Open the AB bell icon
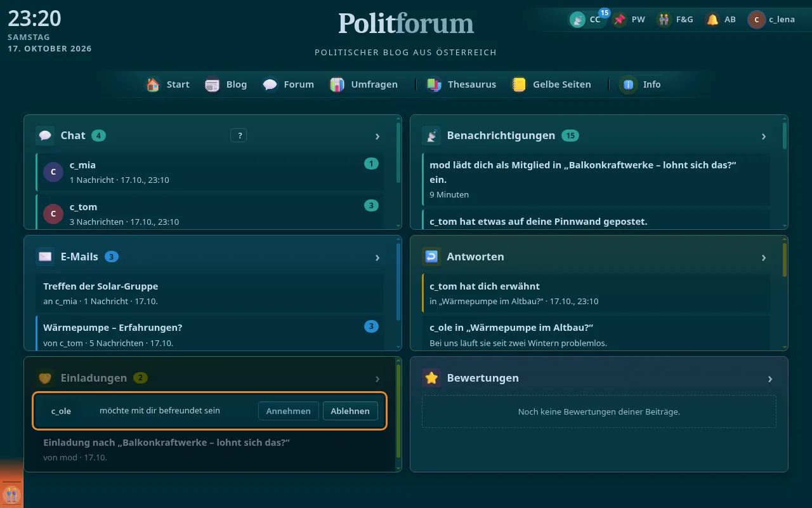The height and width of the screenshot is (508, 812). point(713,20)
